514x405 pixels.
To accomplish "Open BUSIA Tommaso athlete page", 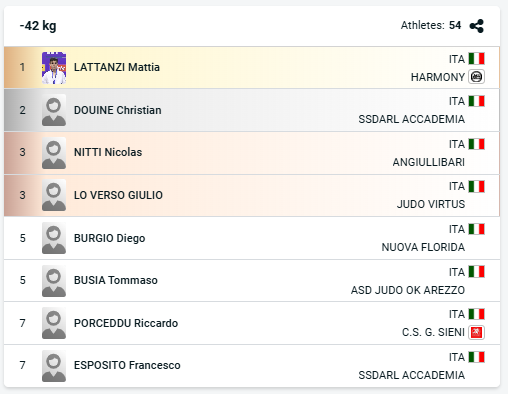I will [116, 280].
